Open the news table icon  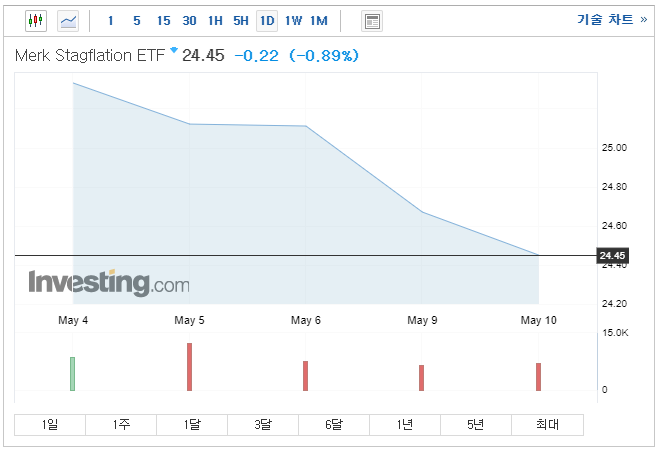[372, 21]
